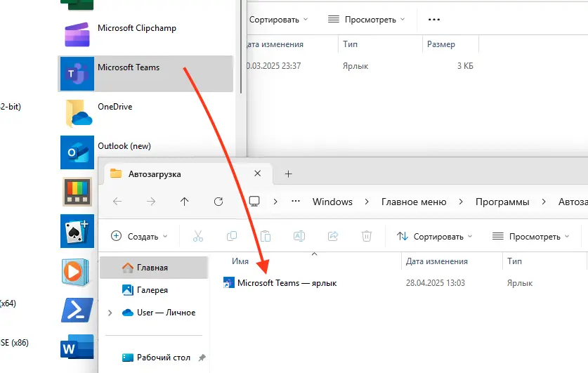Viewport: 588px width, 373px height.
Task: Go forward in Автозагрузка window
Action: [151, 202]
